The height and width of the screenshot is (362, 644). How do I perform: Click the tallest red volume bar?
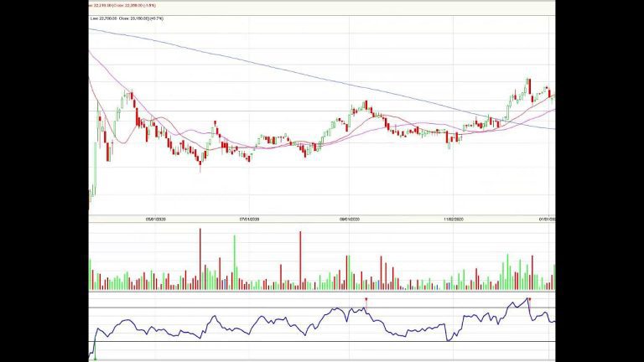[x=200, y=260]
